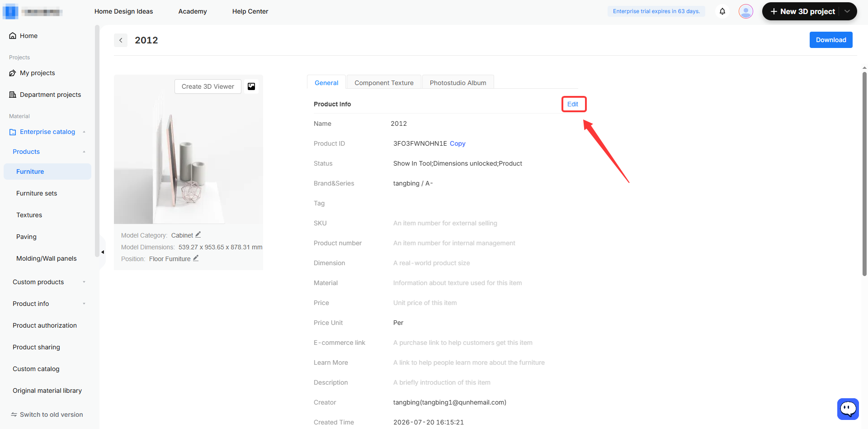Select Molding/Wall panels in the sidebar

(x=47, y=258)
